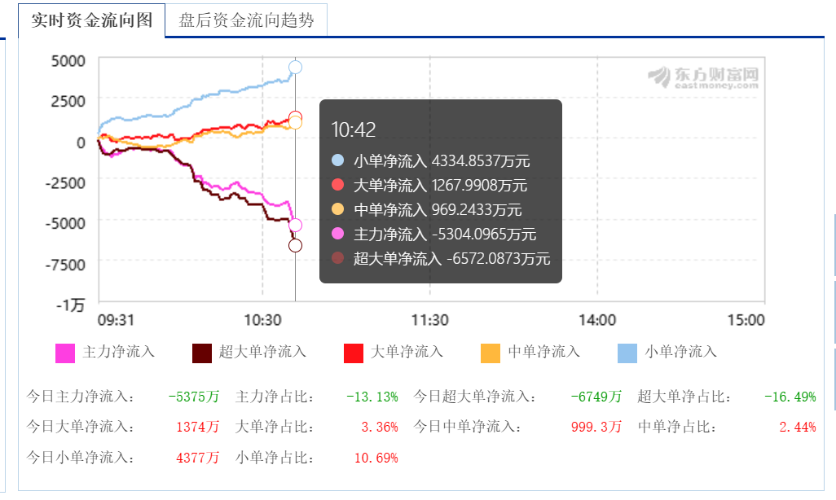Screen dimensions: 836x500
Task: Click the blue 小单净流入 legend square
Action: (x=627, y=353)
